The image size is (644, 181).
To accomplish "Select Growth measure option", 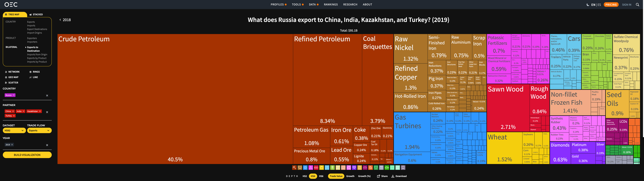I will point(350,176).
